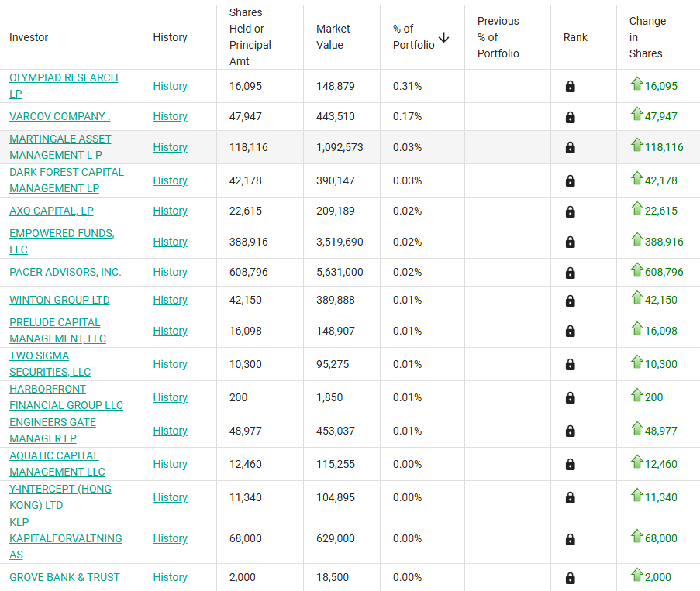This screenshot has width=700, height=591.
Task: Open EMPOWERED FUNDS, LLC investor link
Action: pyautogui.click(x=61, y=242)
